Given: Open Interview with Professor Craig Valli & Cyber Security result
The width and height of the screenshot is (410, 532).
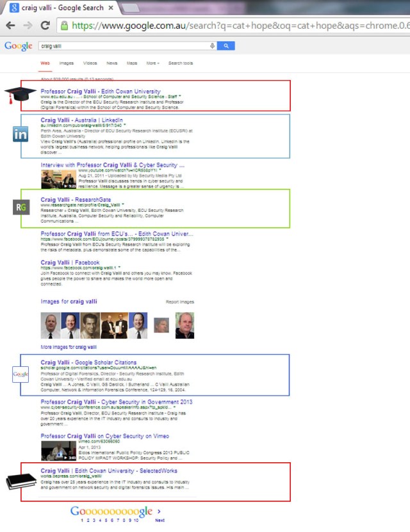Looking at the screenshot, I should point(113,165).
